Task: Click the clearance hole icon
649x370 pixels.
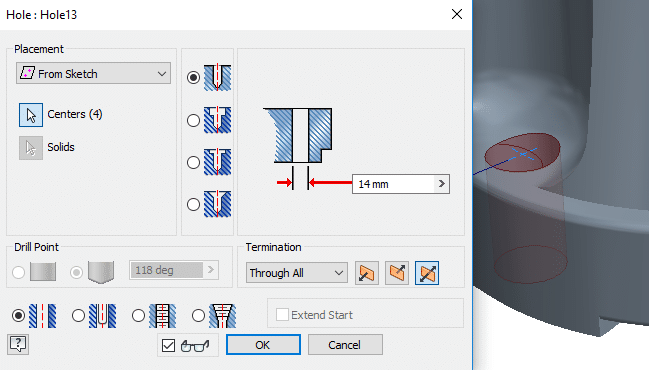Action: [x=102, y=316]
